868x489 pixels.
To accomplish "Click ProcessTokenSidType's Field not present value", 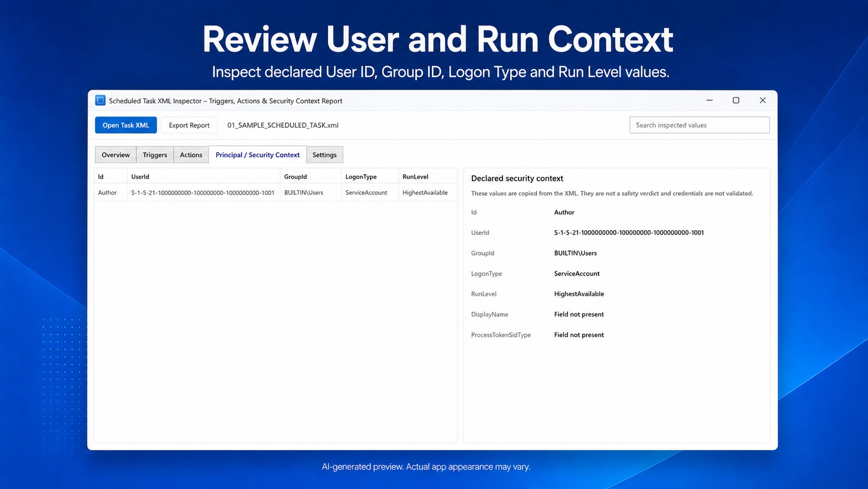I will 579,335.
